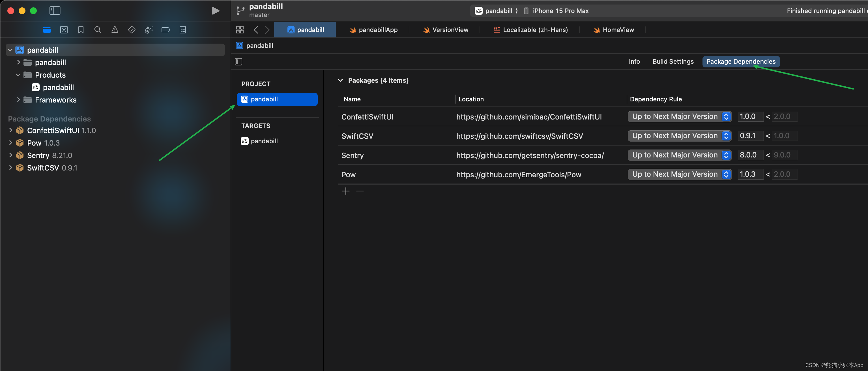Open the Bookmark navigator icon
The width and height of the screenshot is (868, 371).
[81, 30]
